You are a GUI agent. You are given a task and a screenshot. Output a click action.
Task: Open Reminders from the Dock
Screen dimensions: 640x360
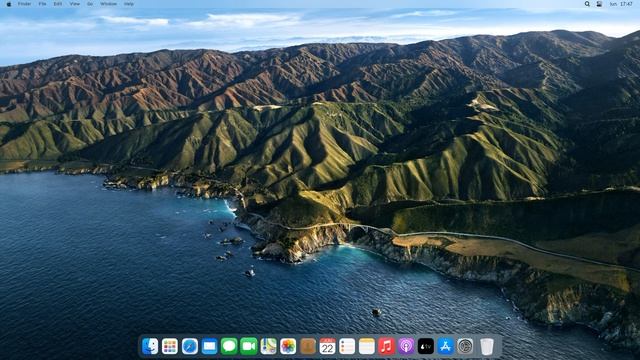[x=347, y=347]
